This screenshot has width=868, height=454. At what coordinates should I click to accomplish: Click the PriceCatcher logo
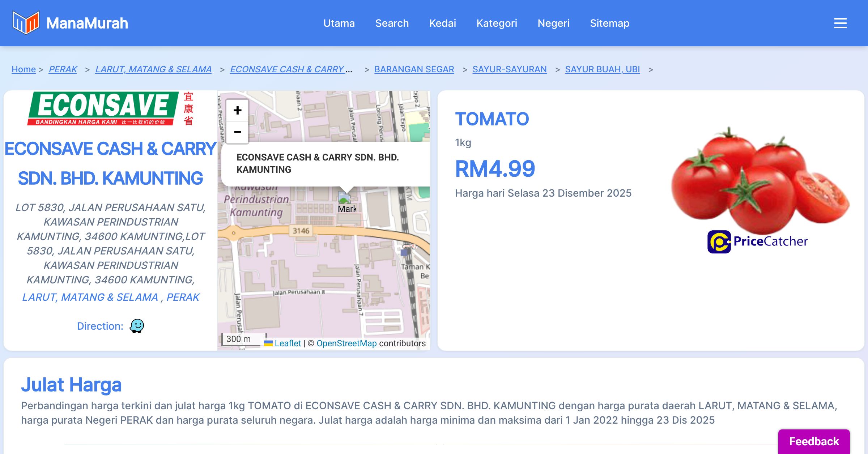[757, 241]
